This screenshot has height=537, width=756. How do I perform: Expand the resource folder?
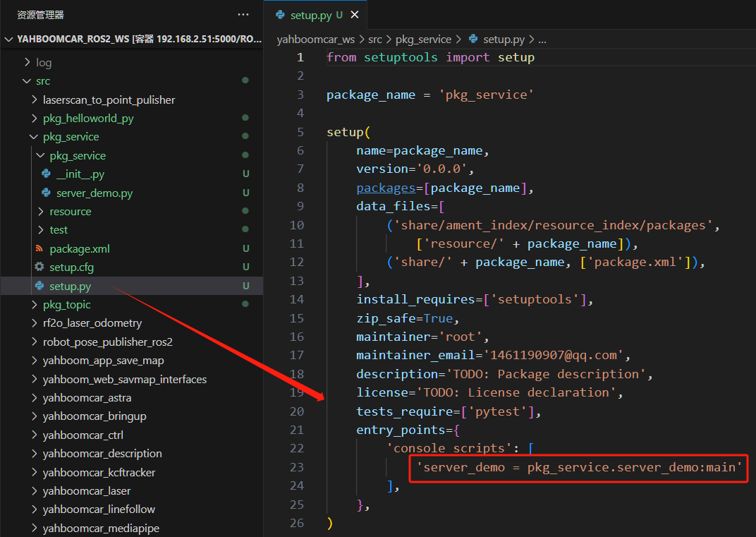(41, 211)
